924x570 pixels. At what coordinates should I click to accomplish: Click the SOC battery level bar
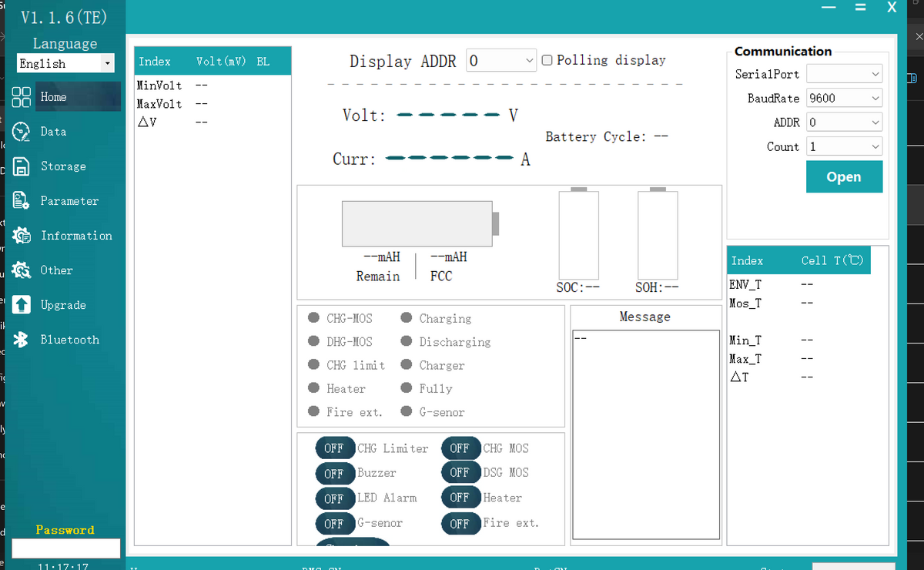578,233
